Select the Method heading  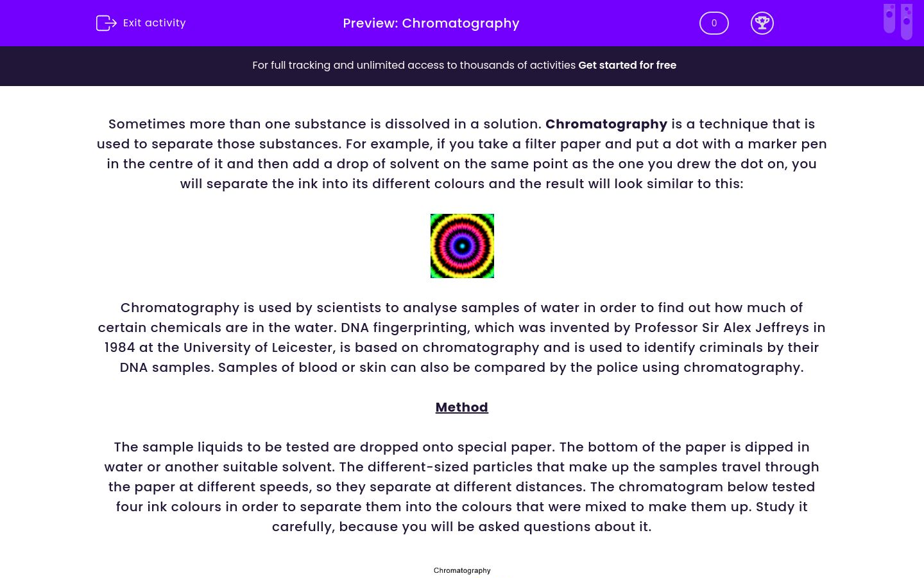click(x=461, y=407)
